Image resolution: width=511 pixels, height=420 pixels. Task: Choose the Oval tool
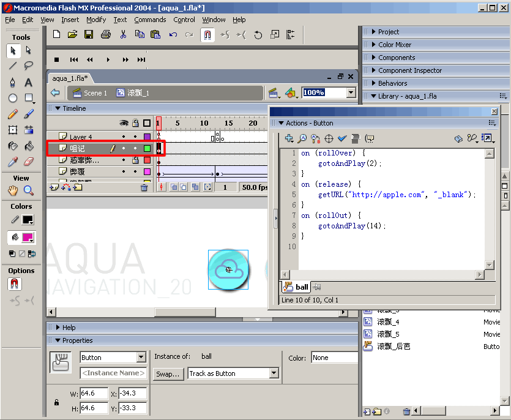[13, 98]
